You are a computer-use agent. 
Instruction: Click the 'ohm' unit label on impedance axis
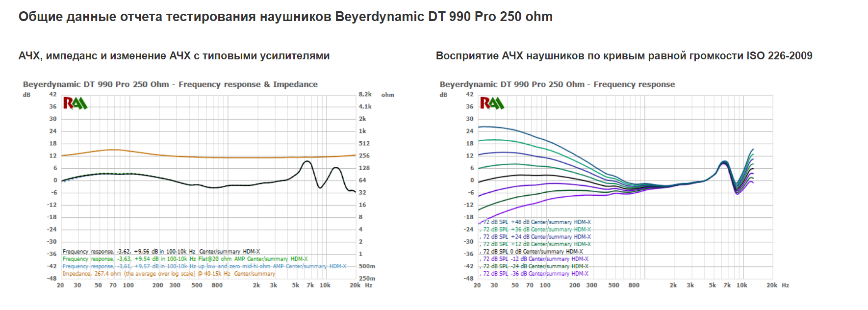coord(388,95)
